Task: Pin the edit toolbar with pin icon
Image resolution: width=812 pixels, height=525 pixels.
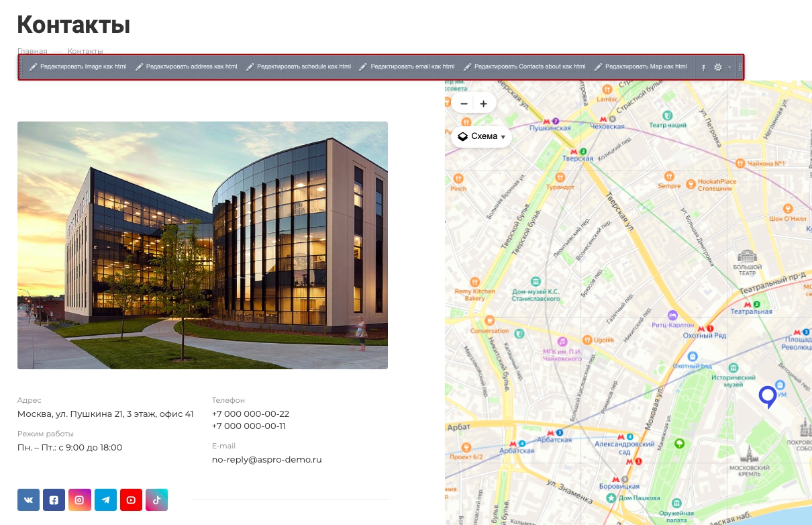Action: point(704,67)
